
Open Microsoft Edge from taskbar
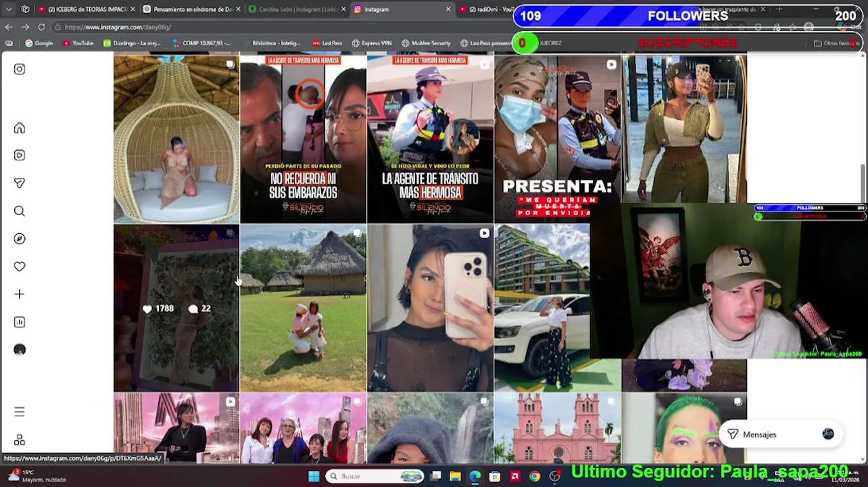pyautogui.click(x=475, y=476)
